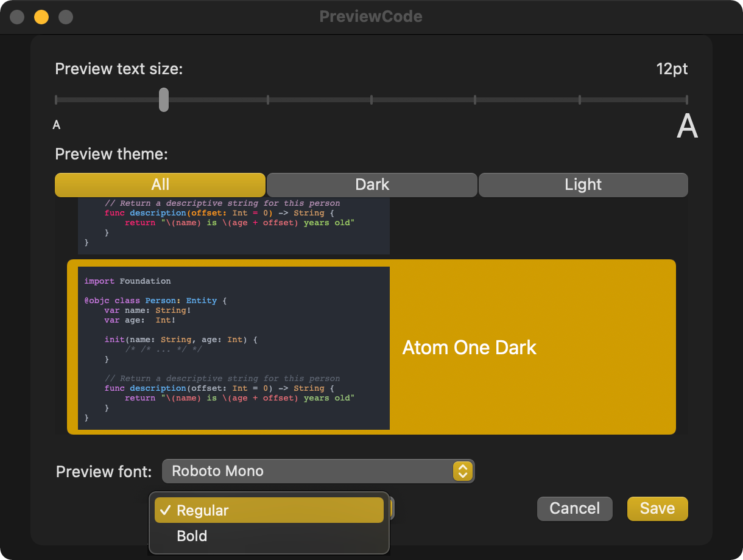The height and width of the screenshot is (560, 743).
Task: Click the last tick mark on size slider
Action: pyautogui.click(x=686, y=100)
